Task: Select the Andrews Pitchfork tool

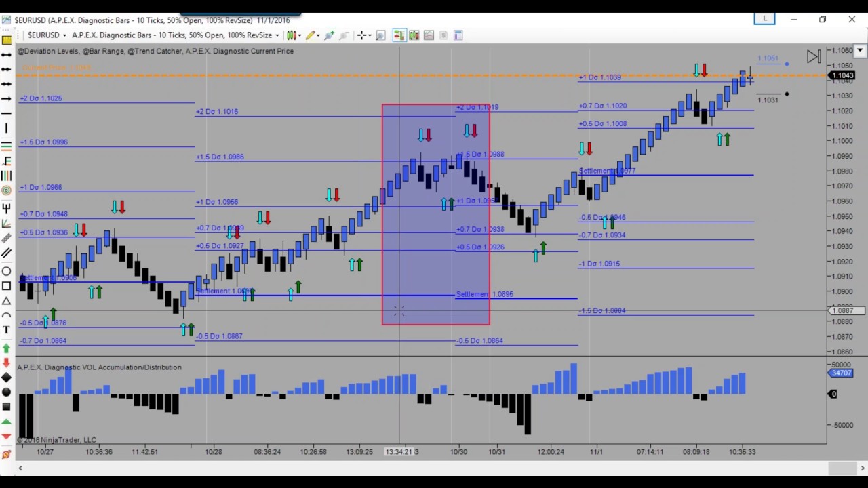Action: click(6, 208)
